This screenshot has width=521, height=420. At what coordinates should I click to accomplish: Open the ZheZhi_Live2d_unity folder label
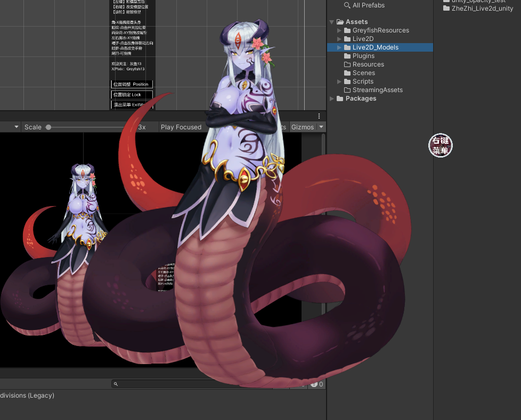click(x=482, y=9)
